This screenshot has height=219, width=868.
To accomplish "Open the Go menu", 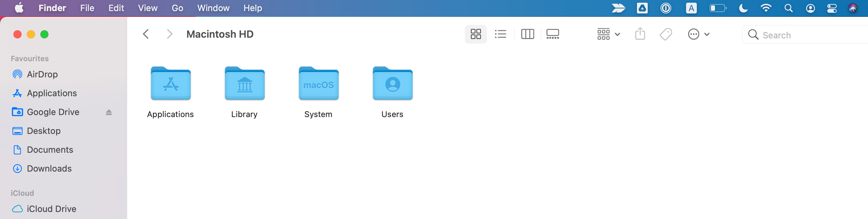I will pos(177,8).
